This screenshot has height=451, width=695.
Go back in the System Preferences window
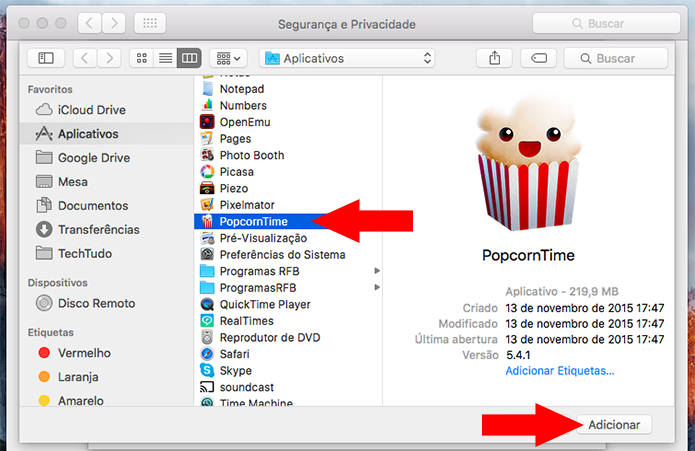point(90,23)
